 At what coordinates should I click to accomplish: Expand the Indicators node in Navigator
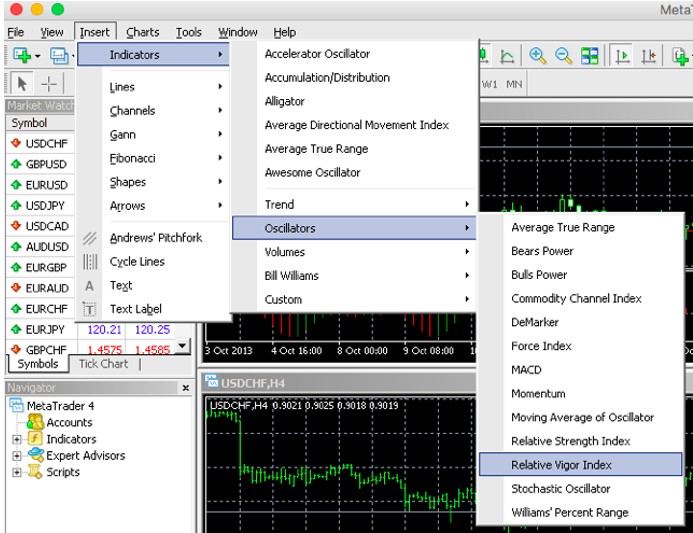tap(16, 439)
